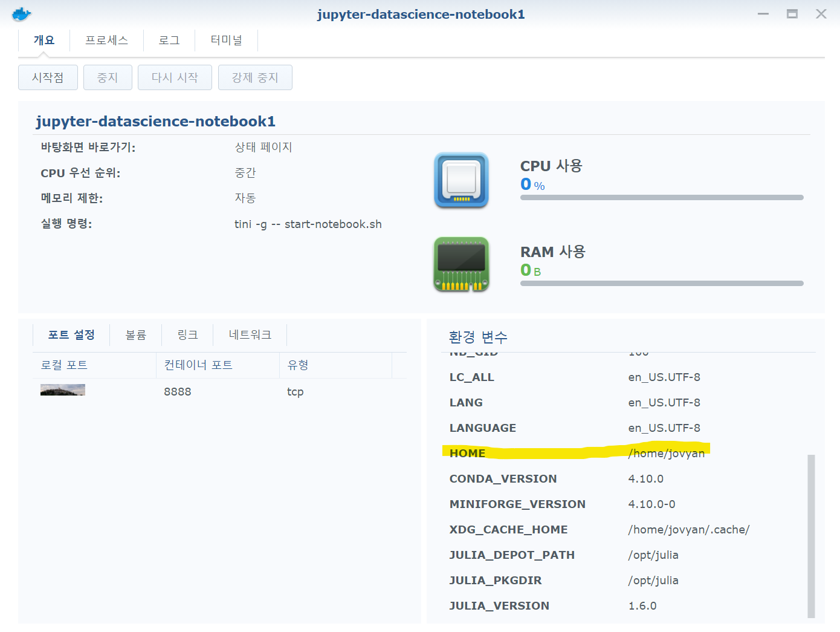
Task: Minimize the jupyter-datascience-notebook1 window
Action: click(763, 14)
